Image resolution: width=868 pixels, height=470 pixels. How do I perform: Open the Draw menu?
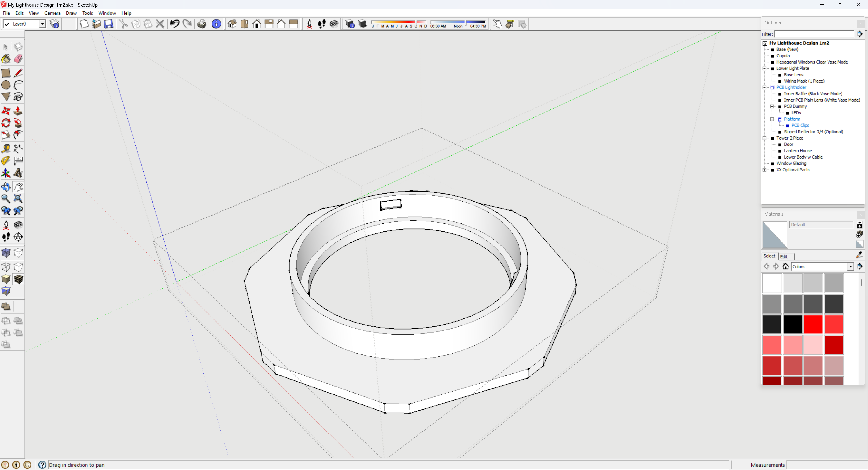(x=71, y=13)
